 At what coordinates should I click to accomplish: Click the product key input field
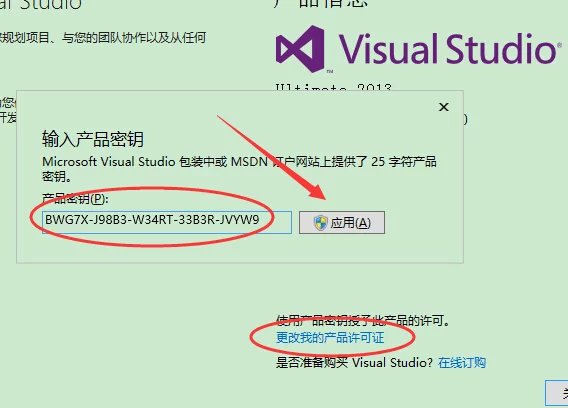(167, 222)
